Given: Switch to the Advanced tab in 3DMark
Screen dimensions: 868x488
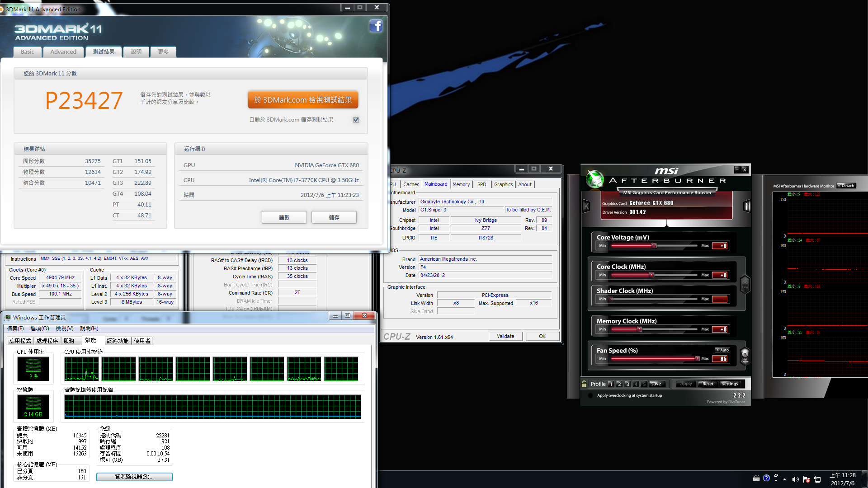Looking at the screenshot, I should (63, 52).
